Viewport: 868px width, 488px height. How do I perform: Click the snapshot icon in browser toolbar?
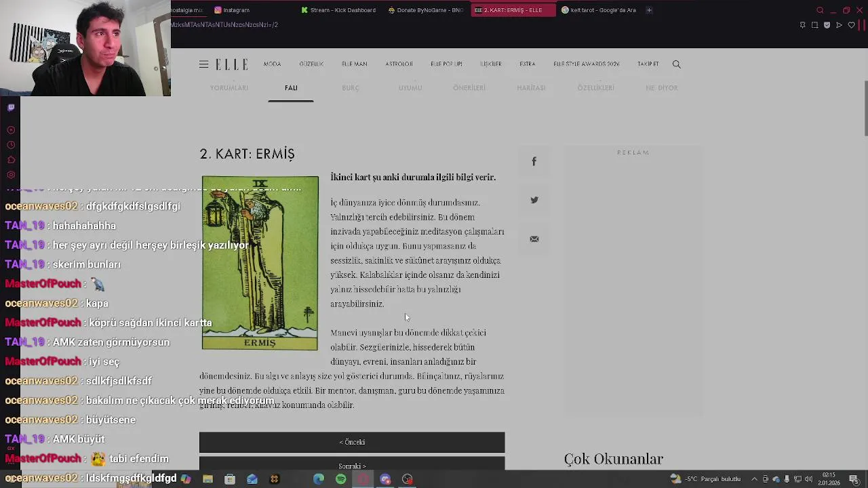(x=814, y=25)
